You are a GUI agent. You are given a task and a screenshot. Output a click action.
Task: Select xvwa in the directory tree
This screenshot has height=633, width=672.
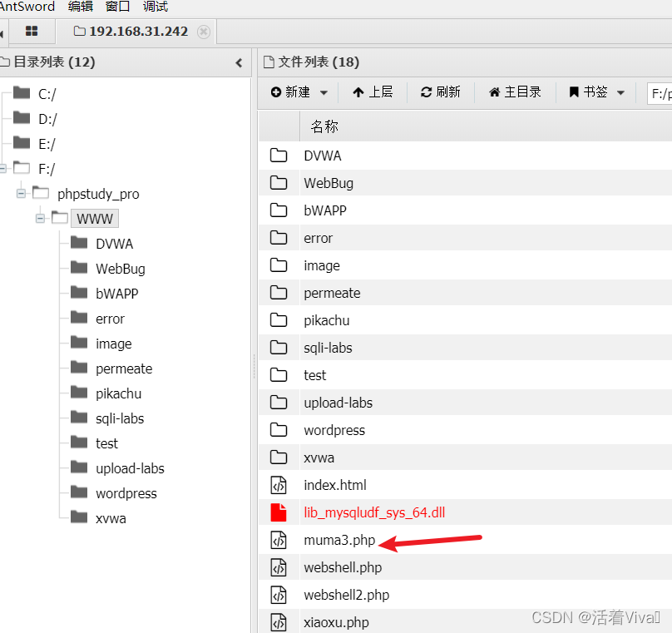(111, 518)
